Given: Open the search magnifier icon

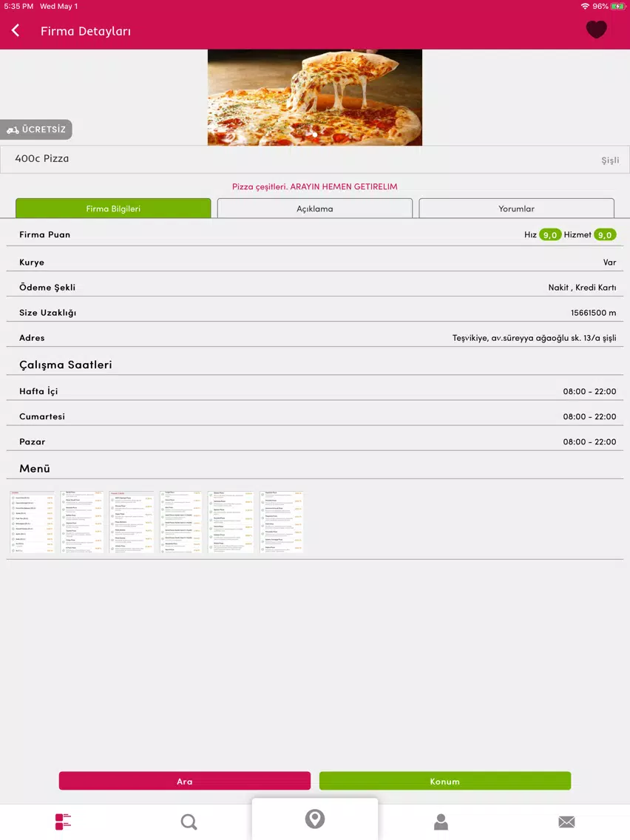Looking at the screenshot, I should [x=189, y=822].
